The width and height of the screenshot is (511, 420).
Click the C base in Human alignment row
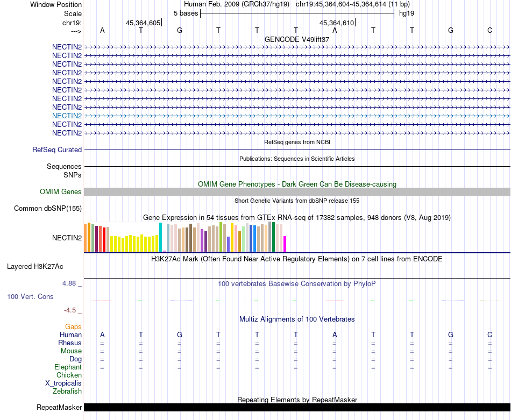coord(489,335)
